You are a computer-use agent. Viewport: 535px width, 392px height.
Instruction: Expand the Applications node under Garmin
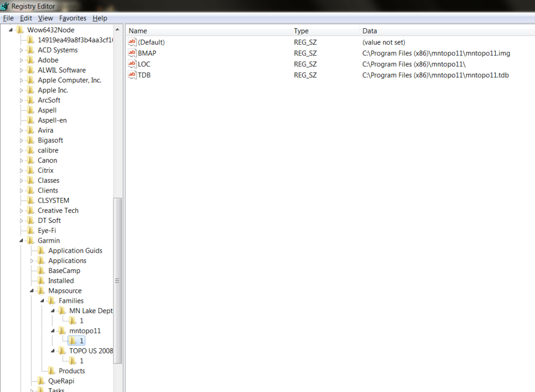pyautogui.click(x=32, y=261)
